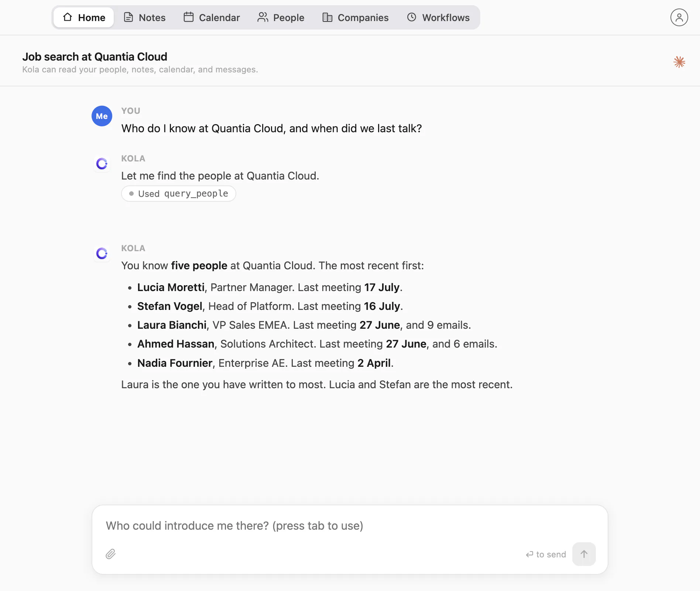Viewport: 700px width, 591px height.
Task: Click the name 'Nadia Fournier'
Action: 175,363
